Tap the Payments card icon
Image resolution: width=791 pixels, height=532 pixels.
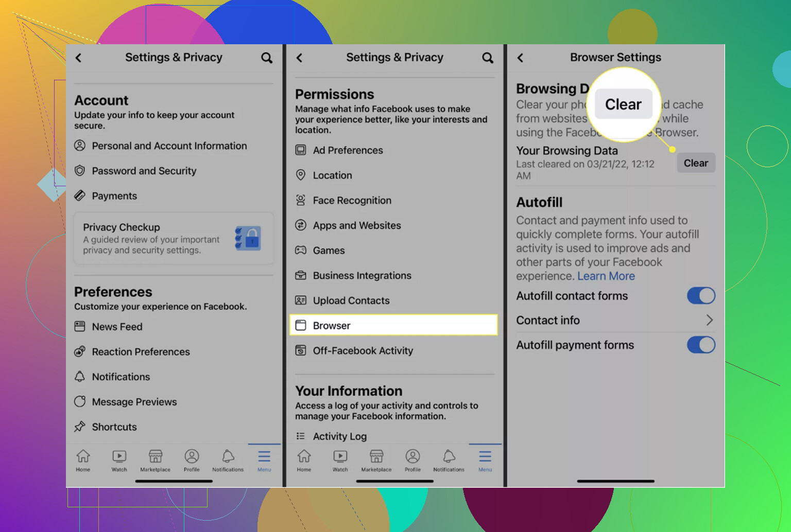tap(80, 196)
